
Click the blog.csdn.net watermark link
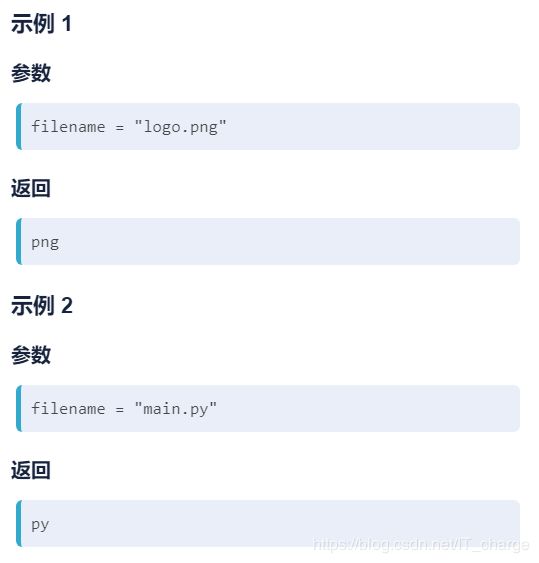[421, 544]
